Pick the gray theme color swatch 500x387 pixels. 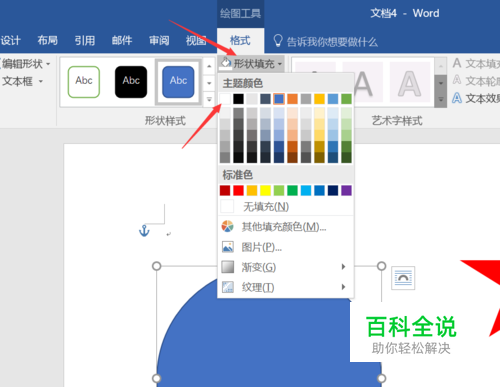click(306, 99)
